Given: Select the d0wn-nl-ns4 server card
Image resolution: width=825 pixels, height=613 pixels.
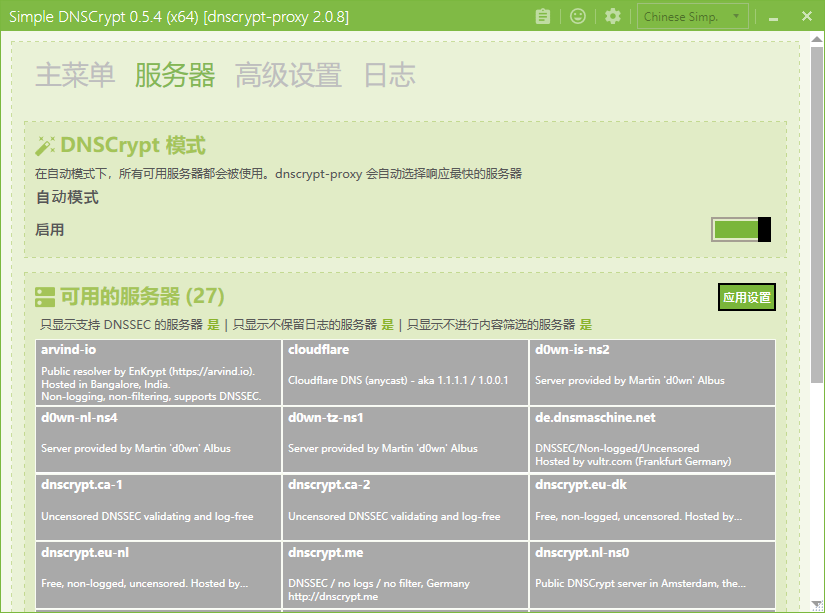Looking at the screenshot, I should (x=158, y=440).
